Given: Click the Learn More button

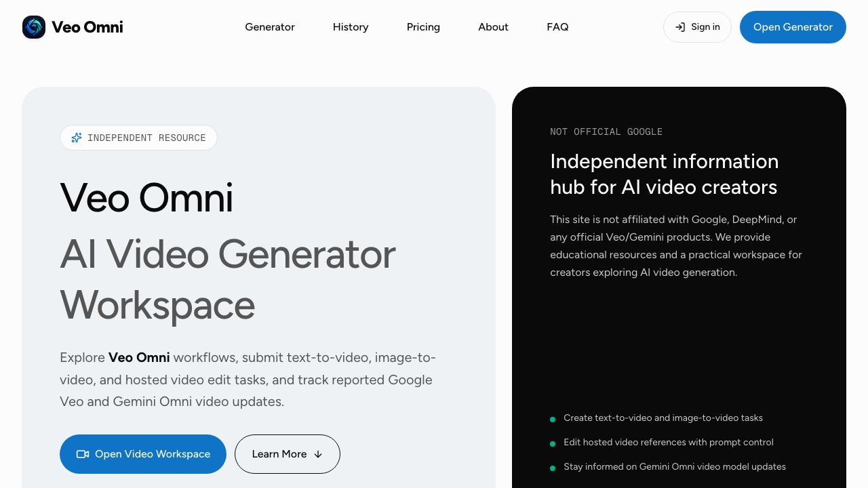Looking at the screenshot, I should (288, 454).
